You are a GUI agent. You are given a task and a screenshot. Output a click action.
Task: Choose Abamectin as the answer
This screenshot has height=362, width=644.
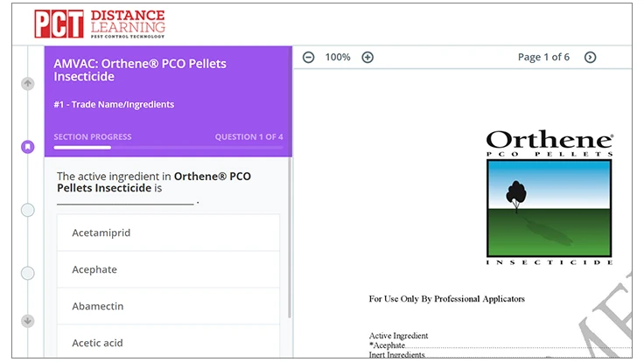coord(168,307)
